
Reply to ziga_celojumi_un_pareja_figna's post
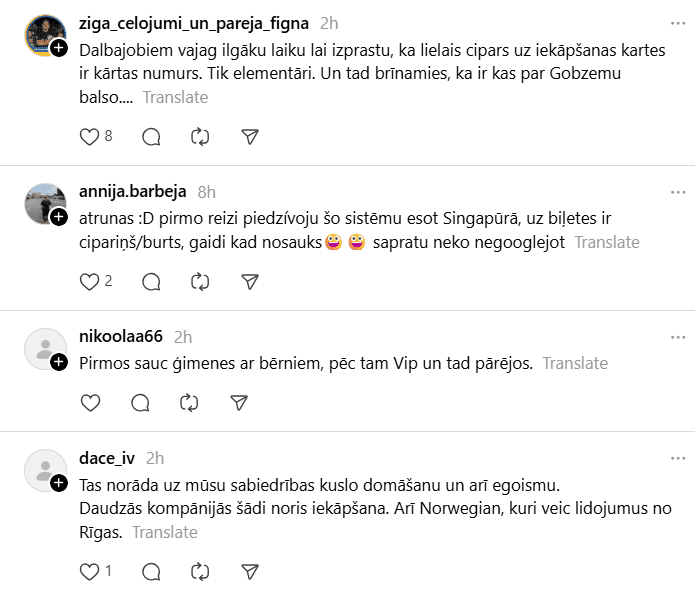click(151, 136)
